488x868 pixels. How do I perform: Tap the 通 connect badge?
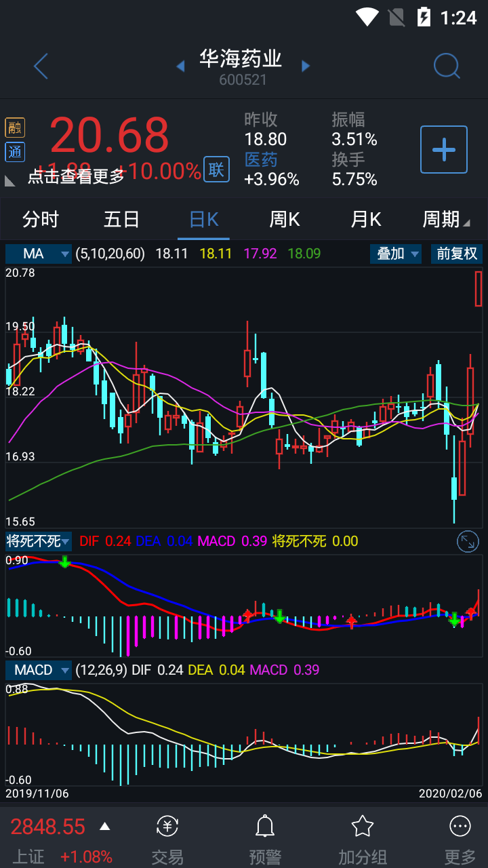click(15, 152)
